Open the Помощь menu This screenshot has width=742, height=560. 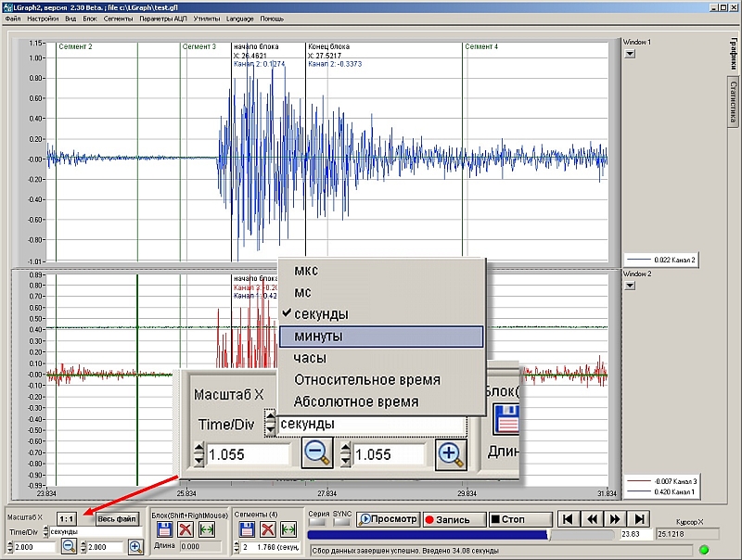(x=272, y=19)
